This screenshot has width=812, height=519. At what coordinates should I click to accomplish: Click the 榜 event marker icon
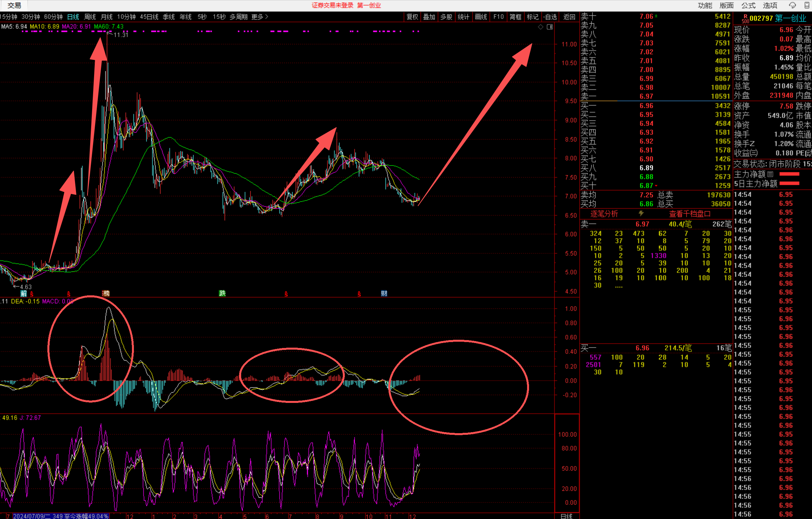coord(106,293)
